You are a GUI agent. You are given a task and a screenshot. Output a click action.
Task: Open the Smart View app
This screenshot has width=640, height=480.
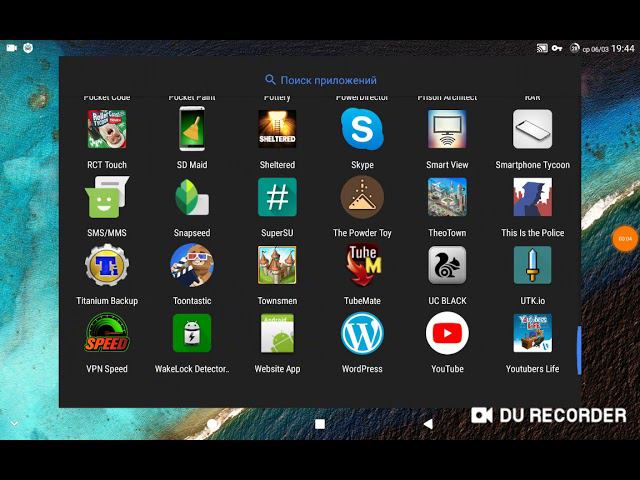[447, 129]
